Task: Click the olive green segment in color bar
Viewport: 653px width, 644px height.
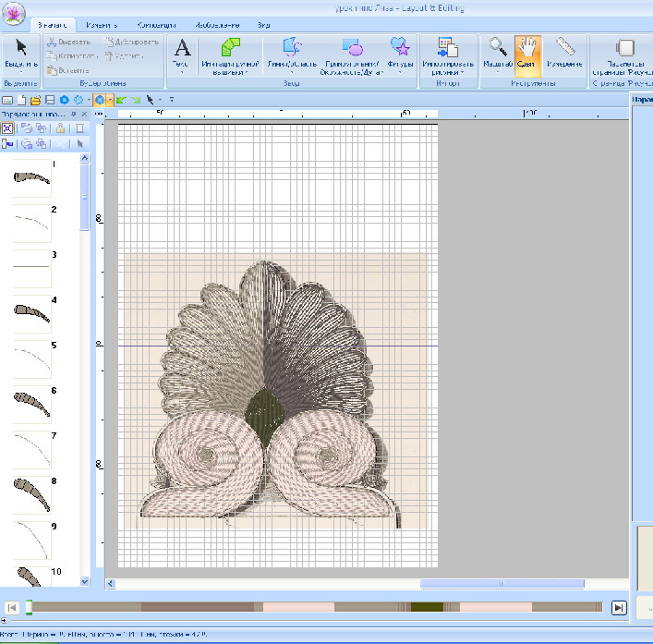Action: tap(425, 607)
